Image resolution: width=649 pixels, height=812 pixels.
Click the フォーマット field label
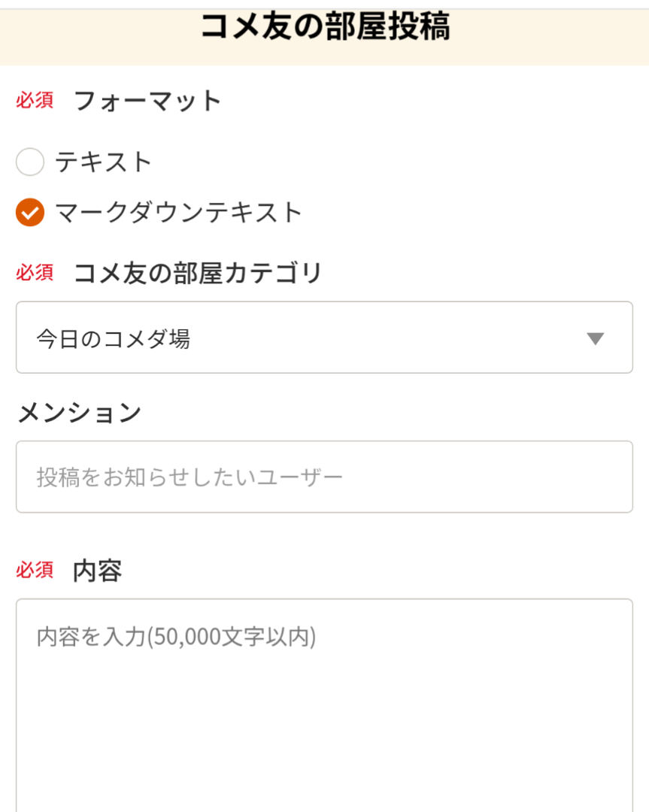coord(147,101)
